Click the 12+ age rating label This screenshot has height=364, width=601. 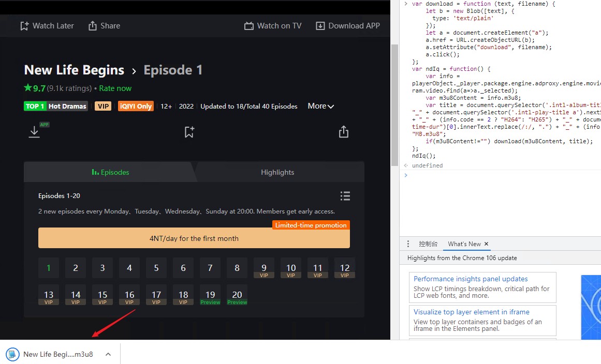click(x=166, y=106)
